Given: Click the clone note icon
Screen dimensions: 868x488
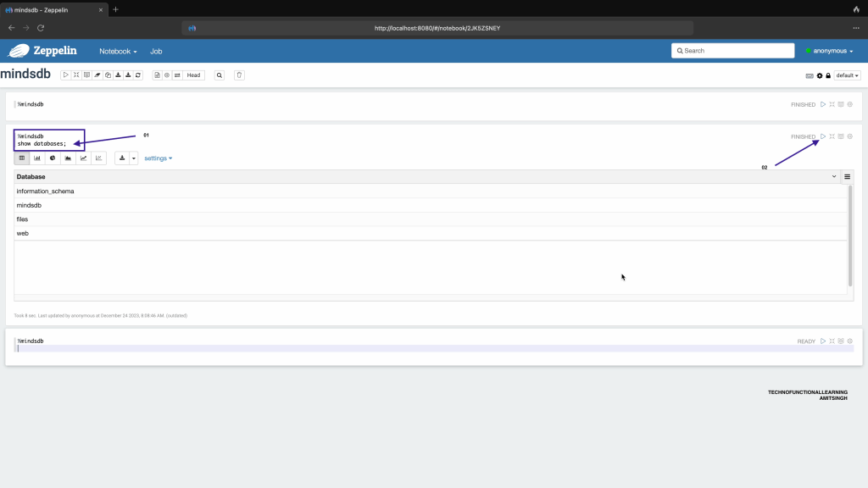Looking at the screenshot, I should click(108, 75).
